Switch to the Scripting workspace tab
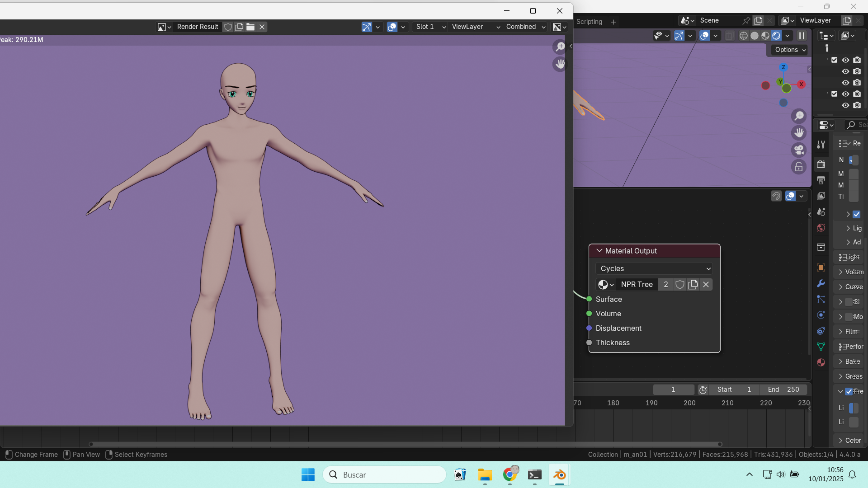Viewport: 868px width, 488px height. pos(589,22)
